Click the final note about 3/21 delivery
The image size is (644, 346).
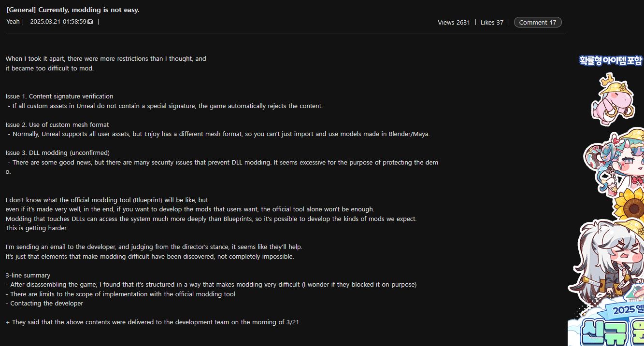coord(153,322)
